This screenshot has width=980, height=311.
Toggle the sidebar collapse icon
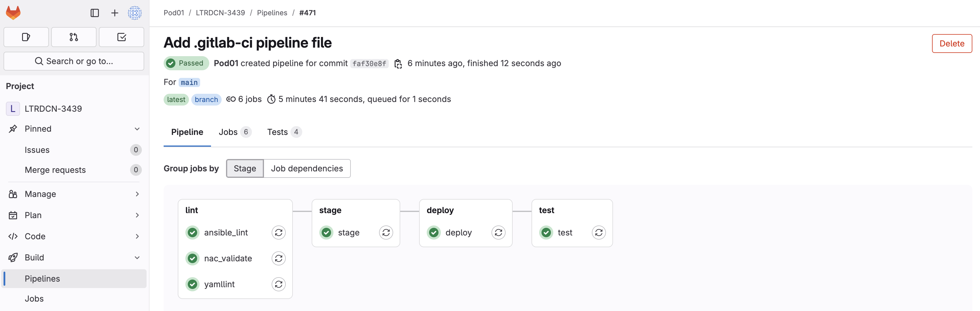point(95,13)
